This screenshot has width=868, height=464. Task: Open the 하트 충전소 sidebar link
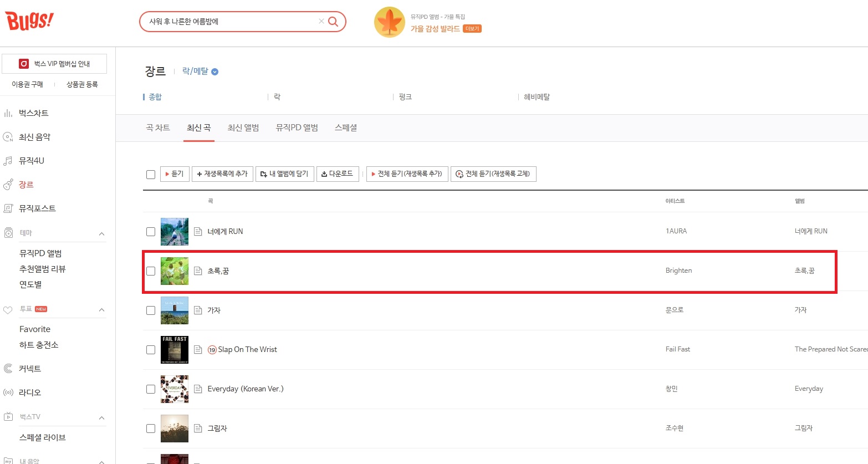pyautogui.click(x=39, y=345)
